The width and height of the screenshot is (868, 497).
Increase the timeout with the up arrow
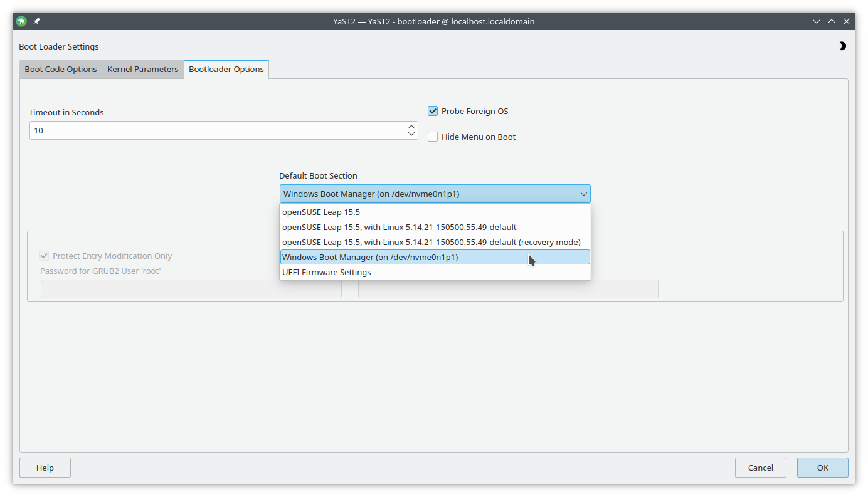(411, 127)
